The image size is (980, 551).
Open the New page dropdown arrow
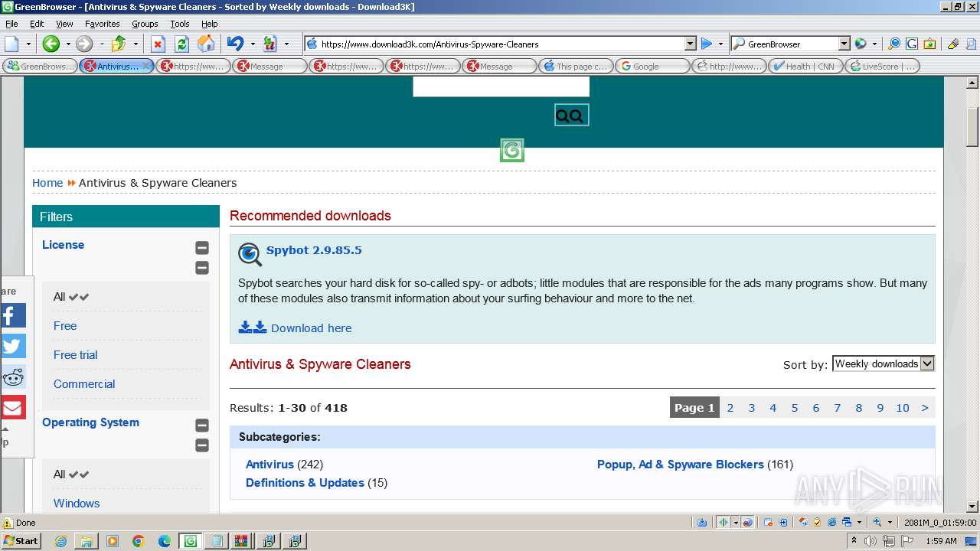click(x=28, y=44)
